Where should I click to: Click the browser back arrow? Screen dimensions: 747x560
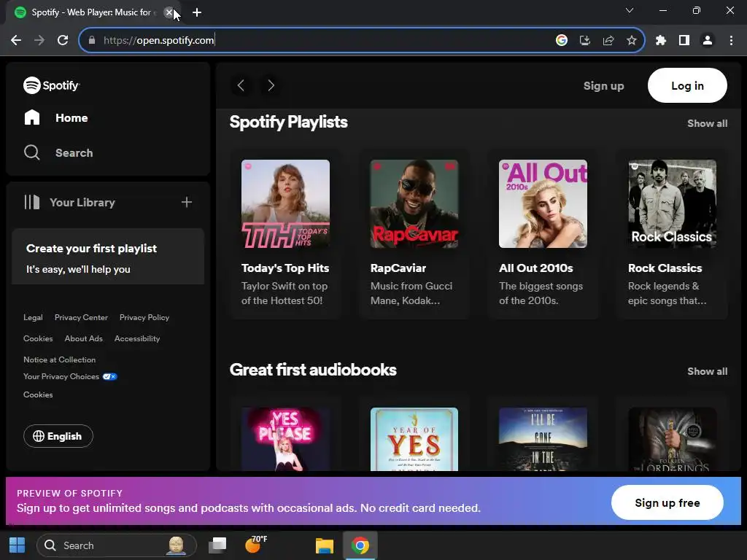(x=16, y=41)
